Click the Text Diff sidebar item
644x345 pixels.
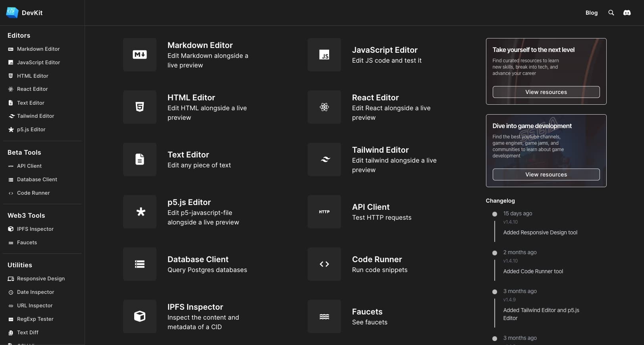point(27,333)
